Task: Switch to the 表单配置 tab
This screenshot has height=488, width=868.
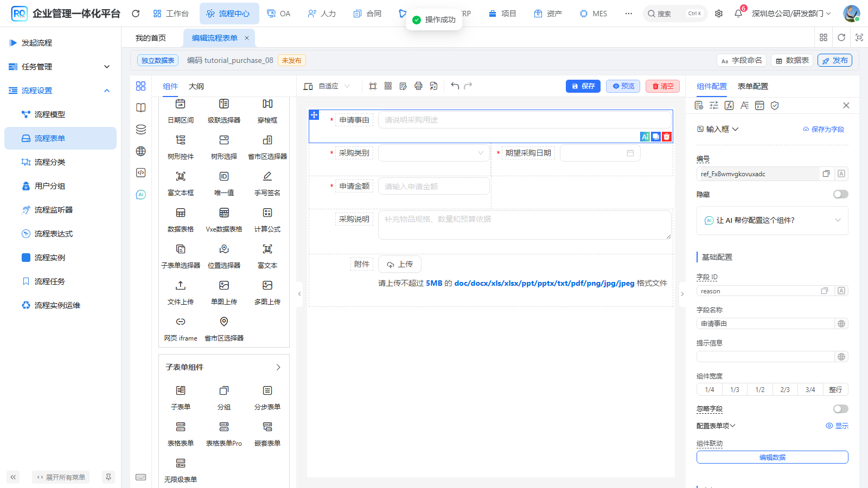Action: (753, 86)
